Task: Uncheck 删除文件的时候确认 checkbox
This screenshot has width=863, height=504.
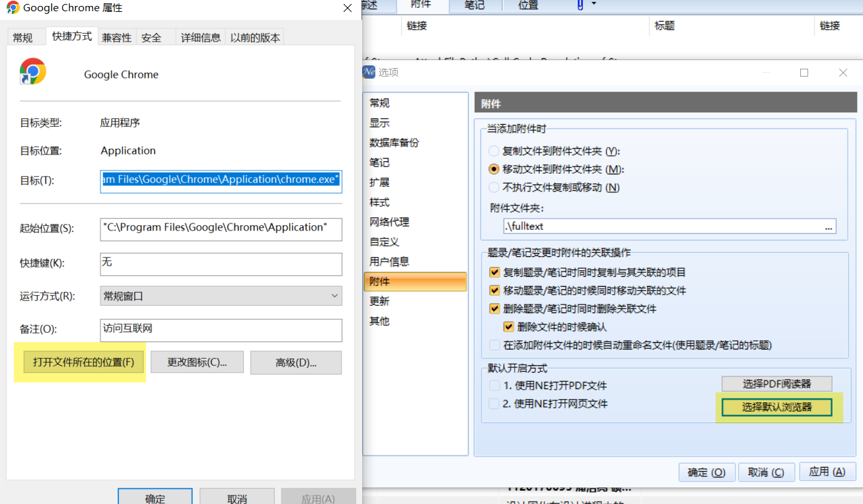Action: coord(508,326)
